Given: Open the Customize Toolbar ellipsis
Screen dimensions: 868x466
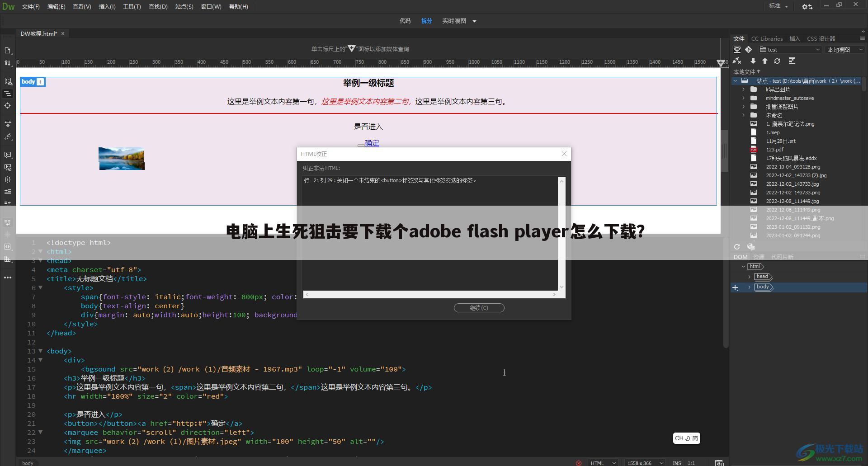Looking at the screenshot, I should 8,278.
